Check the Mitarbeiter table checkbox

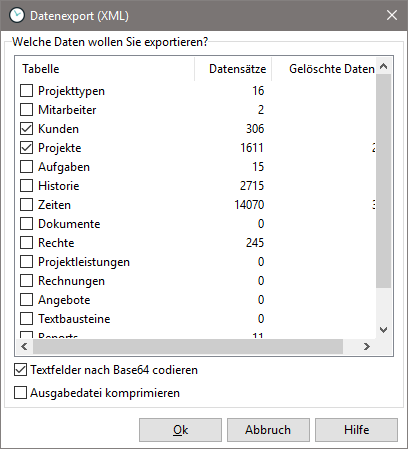tap(26, 110)
